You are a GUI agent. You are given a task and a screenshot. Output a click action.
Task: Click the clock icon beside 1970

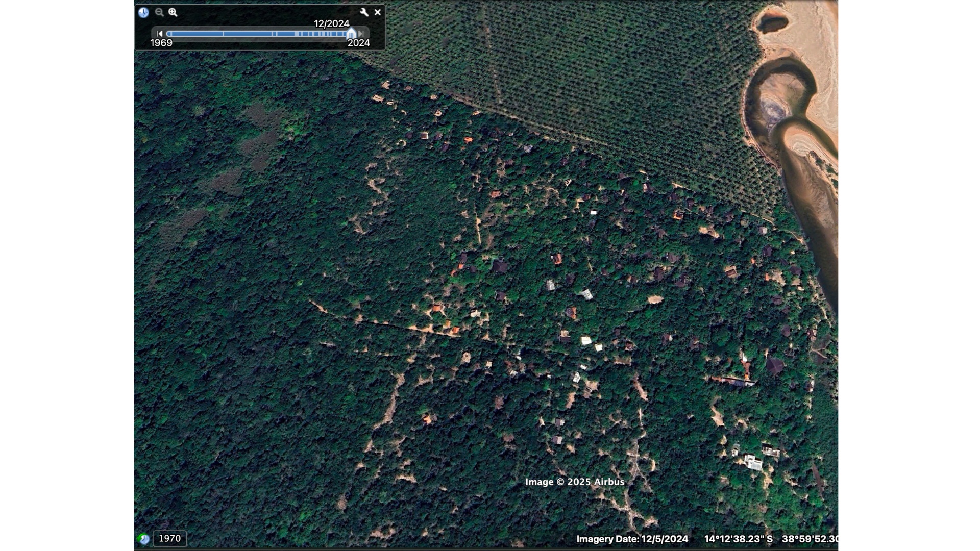point(144,539)
